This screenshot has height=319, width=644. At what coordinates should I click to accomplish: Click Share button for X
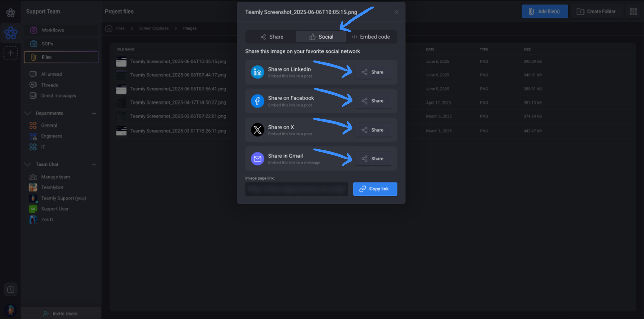click(x=373, y=130)
